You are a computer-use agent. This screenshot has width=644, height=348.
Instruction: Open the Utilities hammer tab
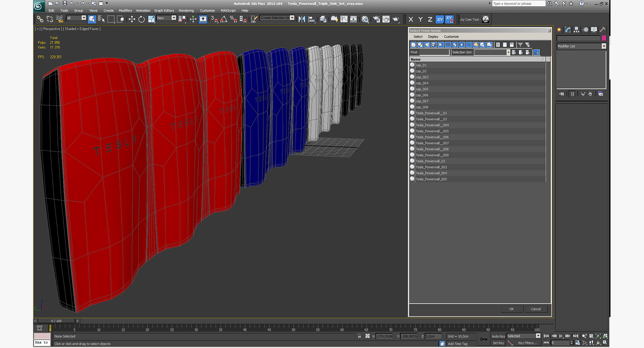[x=603, y=30]
